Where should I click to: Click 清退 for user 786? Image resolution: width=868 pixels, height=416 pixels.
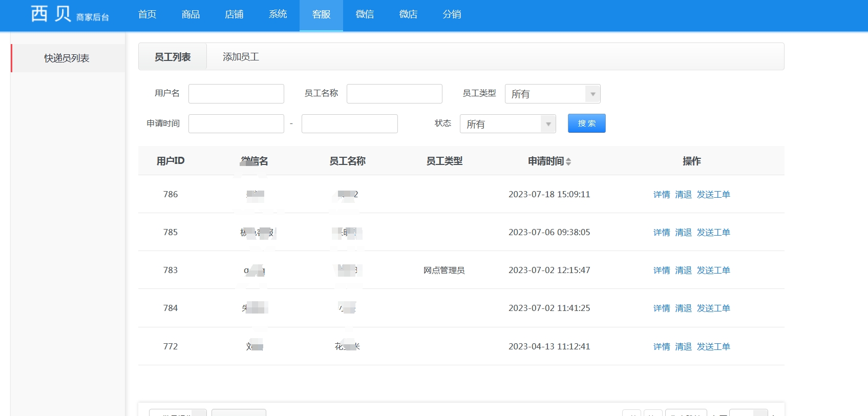(683, 194)
